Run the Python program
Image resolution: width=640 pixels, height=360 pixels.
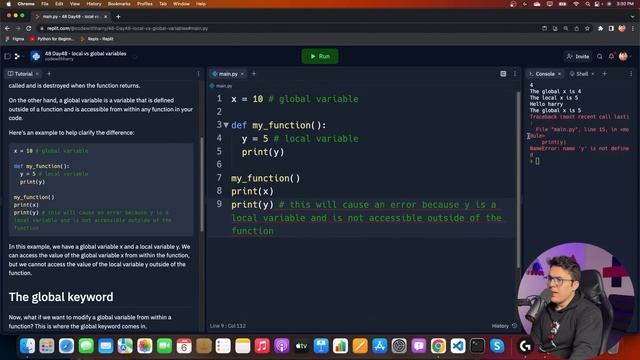320,56
